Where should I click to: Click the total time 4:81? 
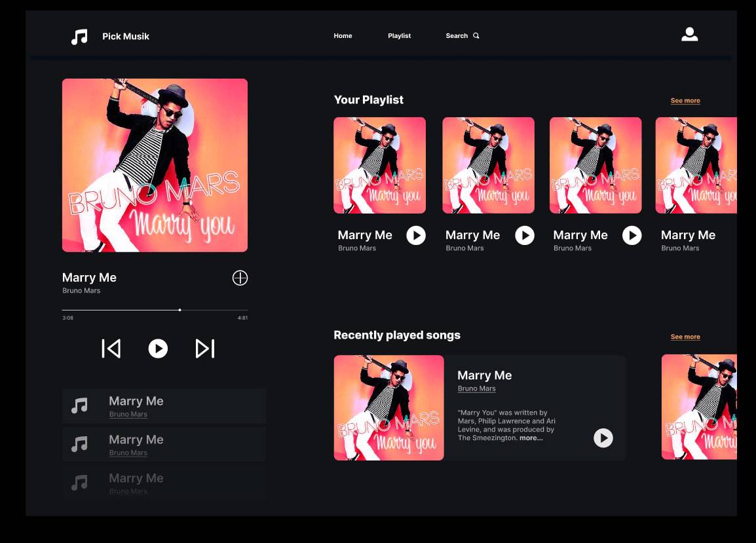click(x=242, y=318)
